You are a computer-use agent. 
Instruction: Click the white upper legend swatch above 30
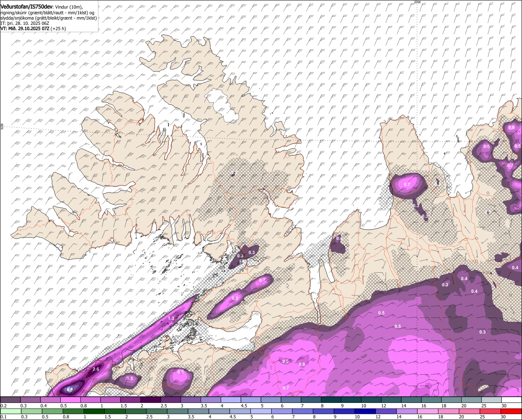[x=512, y=400]
